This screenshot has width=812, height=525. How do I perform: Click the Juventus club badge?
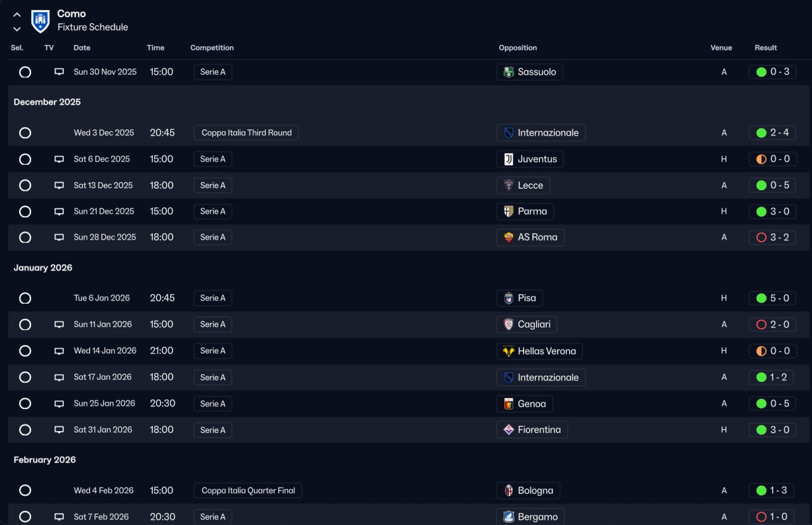pyautogui.click(x=508, y=159)
